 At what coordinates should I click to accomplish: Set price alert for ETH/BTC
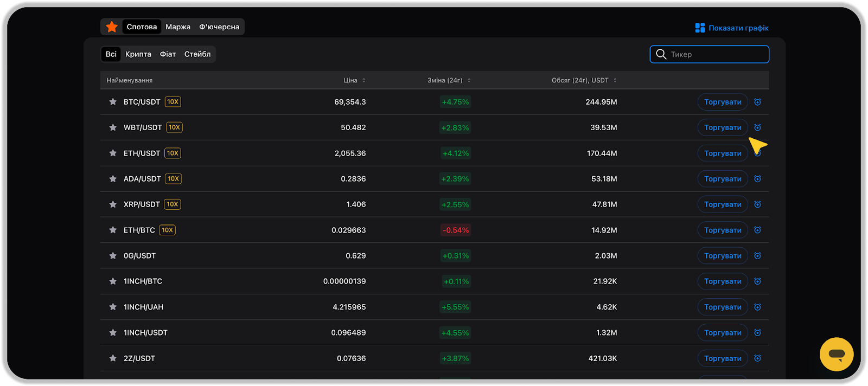[x=757, y=230]
